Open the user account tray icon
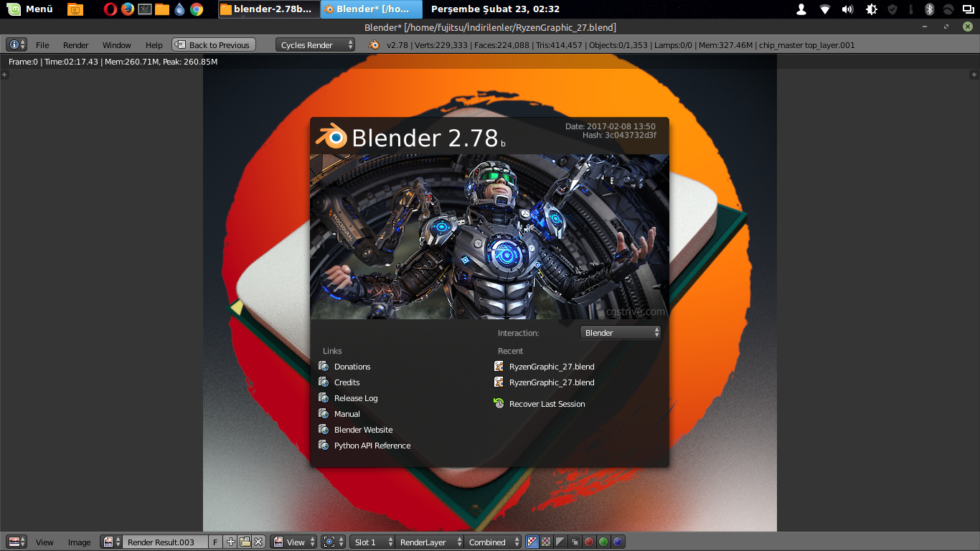This screenshot has height=551, width=980. coord(801,9)
